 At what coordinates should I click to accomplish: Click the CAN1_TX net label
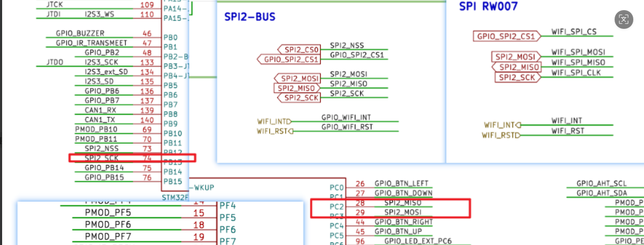(x=99, y=120)
